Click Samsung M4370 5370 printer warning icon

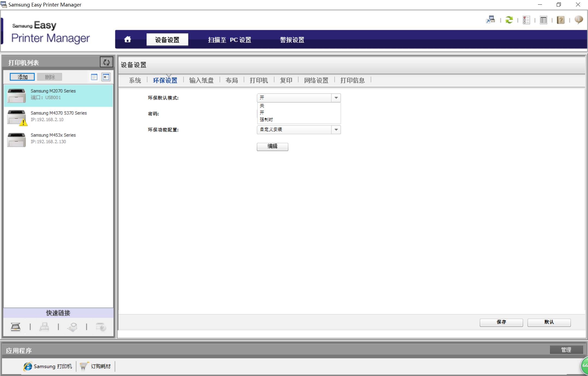23,122
